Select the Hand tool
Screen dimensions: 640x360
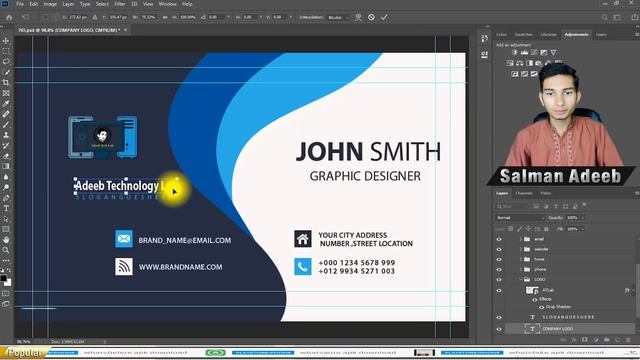[x=6, y=240]
